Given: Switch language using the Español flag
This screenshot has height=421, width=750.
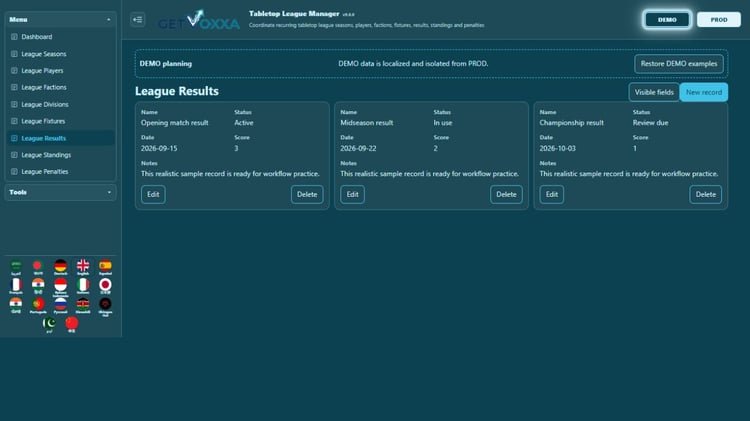Looking at the screenshot, I should coord(105,267).
